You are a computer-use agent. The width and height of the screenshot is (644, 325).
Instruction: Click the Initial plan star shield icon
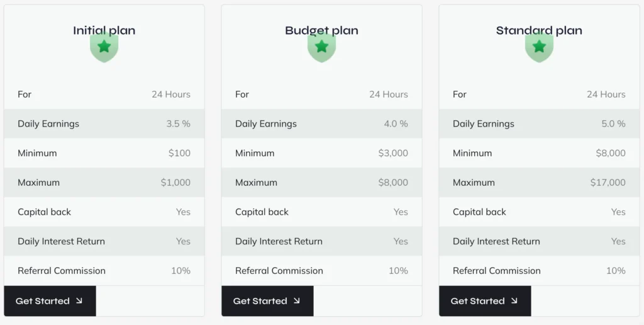click(x=104, y=48)
